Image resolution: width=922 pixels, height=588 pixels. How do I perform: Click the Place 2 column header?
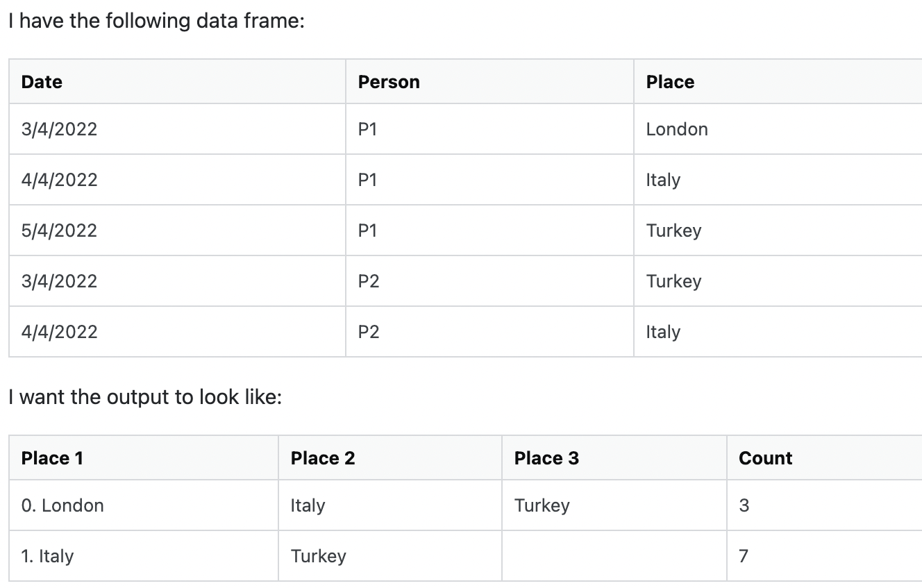click(x=323, y=458)
